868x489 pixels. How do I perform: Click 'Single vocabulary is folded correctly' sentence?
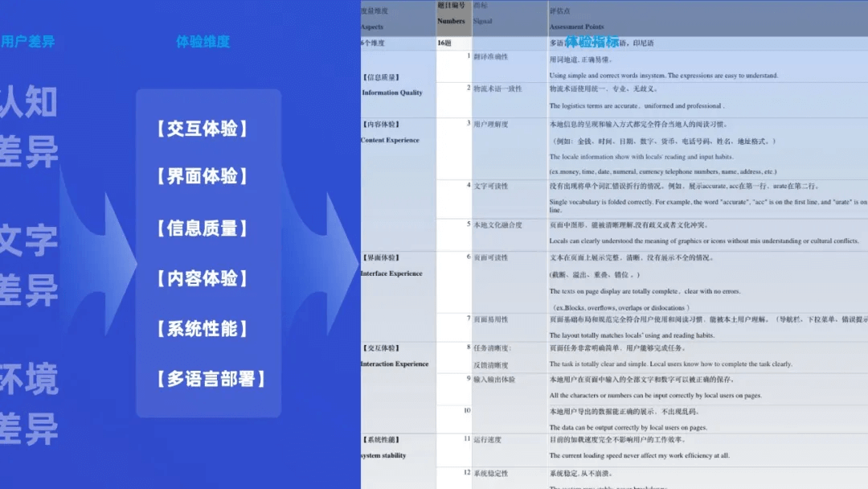(707, 205)
